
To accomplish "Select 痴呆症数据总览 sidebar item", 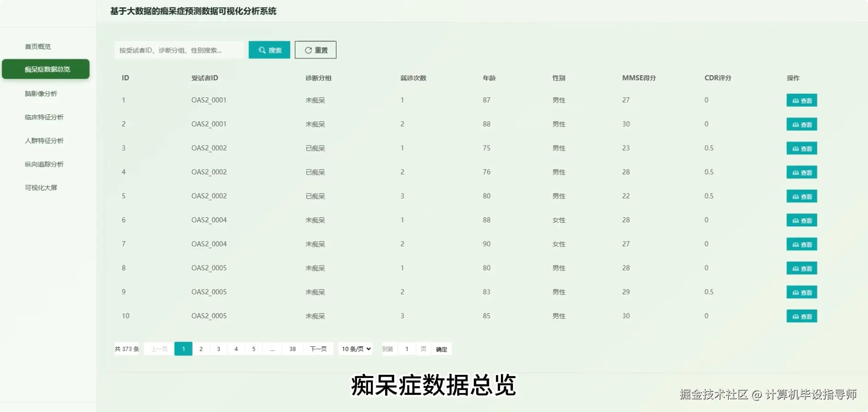I will click(46, 69).
